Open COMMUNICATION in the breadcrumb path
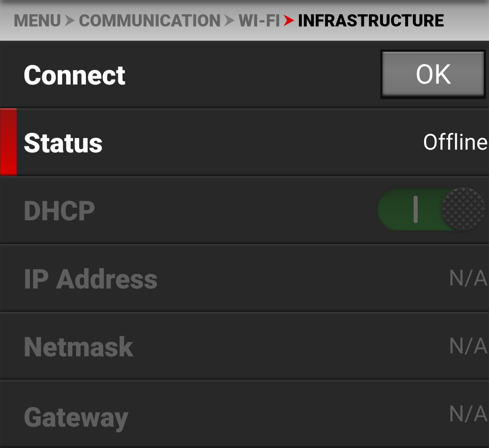 [x=150, y=21]
